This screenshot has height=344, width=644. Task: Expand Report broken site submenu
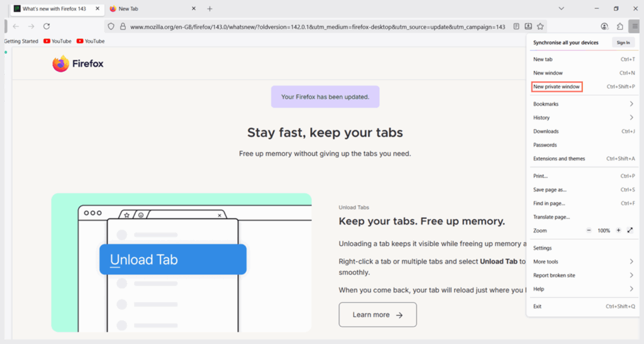[584, 275]
